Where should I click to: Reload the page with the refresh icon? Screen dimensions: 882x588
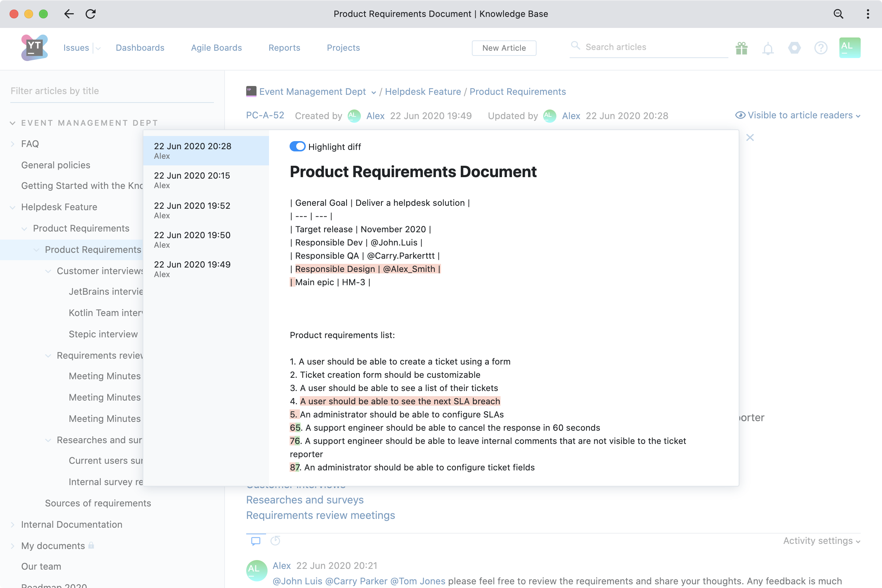point(91,14)
